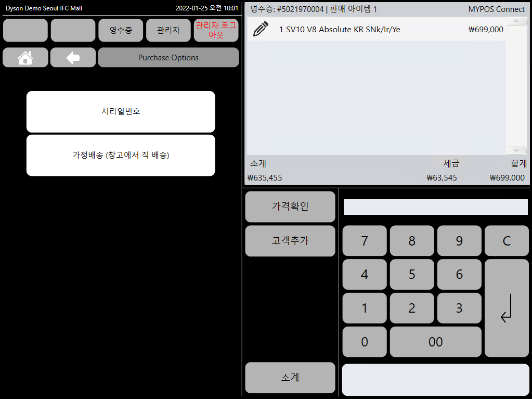Click the tax value ₩63,545
The image size is (532, 399).
(x=442, y=178)
